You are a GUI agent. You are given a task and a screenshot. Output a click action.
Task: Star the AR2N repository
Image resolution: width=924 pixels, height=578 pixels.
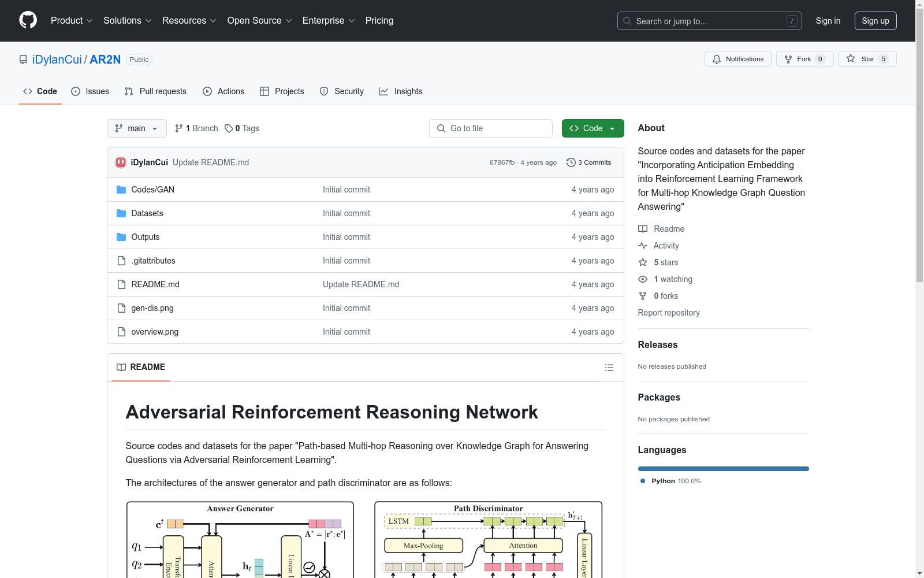click(867, 59)
